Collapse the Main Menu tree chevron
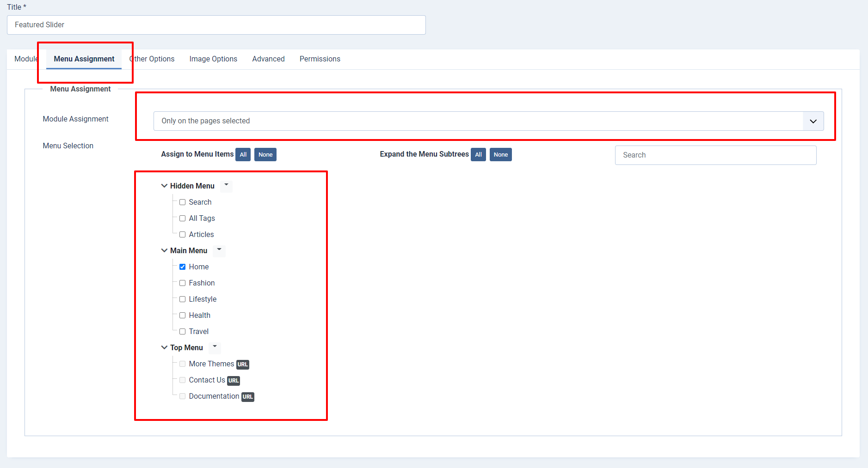The width and height of the screenshot is (868, 468). coord(164,250)
